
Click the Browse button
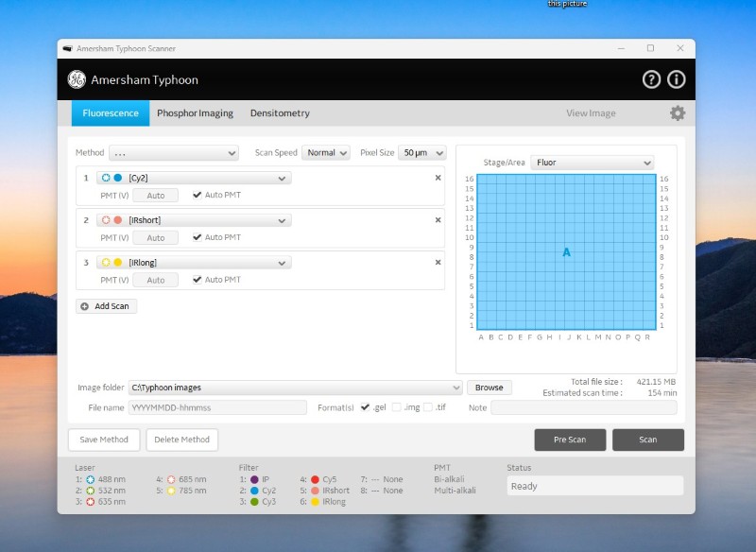[x=489, y=388]
